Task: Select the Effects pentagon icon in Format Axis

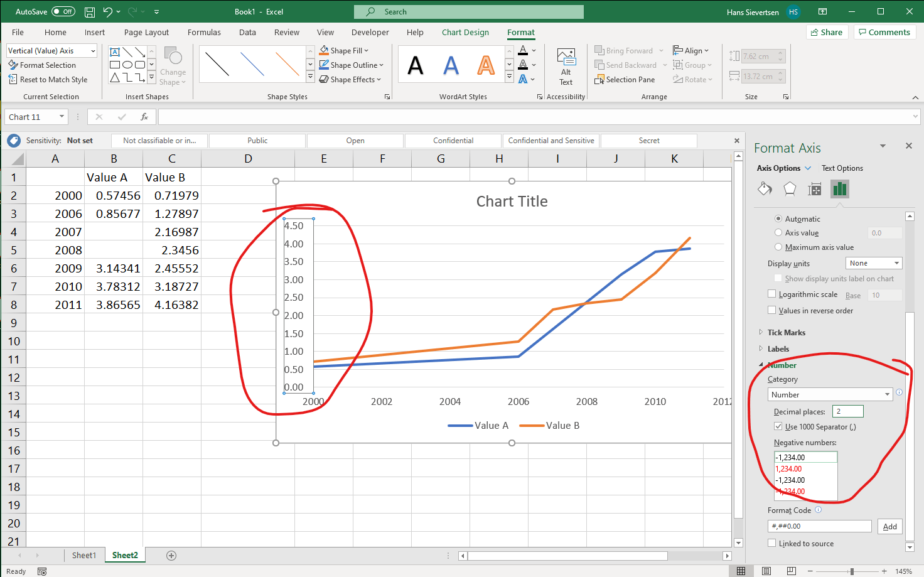Action: tap(790, 188)
